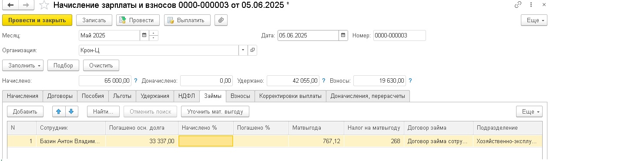Go back with the left arrow
The image size is (644, 161).
click(x=11, y=5)
